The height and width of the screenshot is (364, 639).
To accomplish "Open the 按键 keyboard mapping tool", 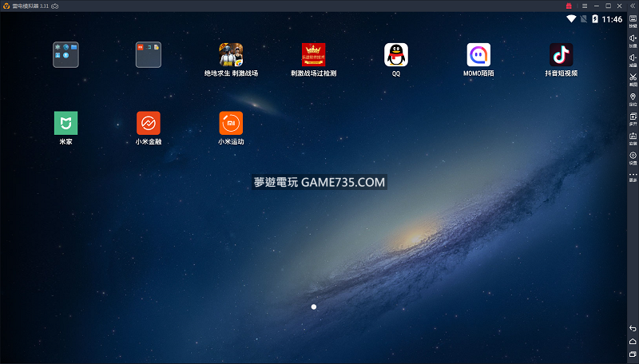I will click(633, 21).
